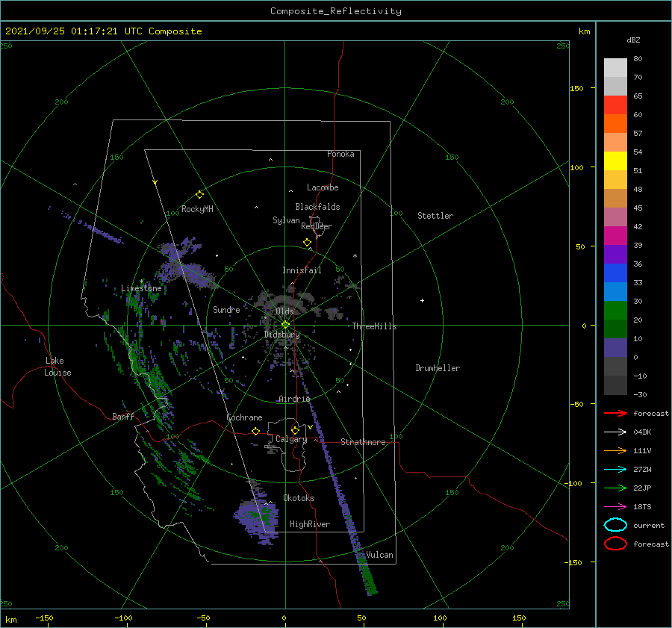Click the ThreeHills town label

[374, 326]
